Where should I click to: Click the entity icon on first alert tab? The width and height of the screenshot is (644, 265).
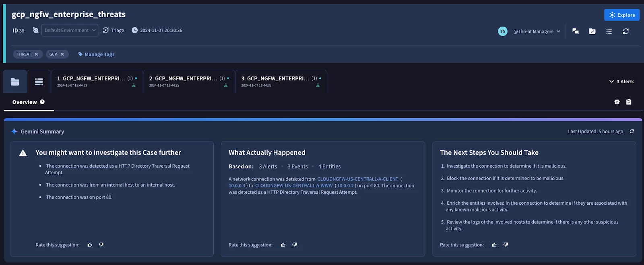pos(134,85)
